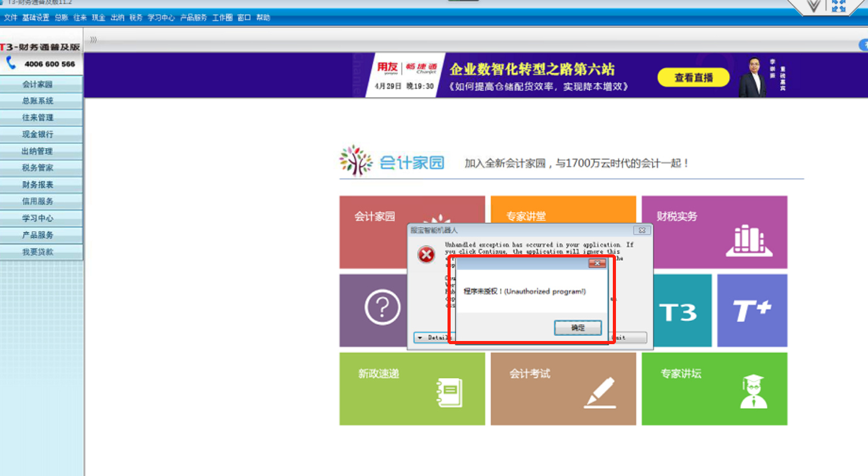868x476 pixels.
Task: Open the teal T3 tile
Action: (x=678, y=310)
